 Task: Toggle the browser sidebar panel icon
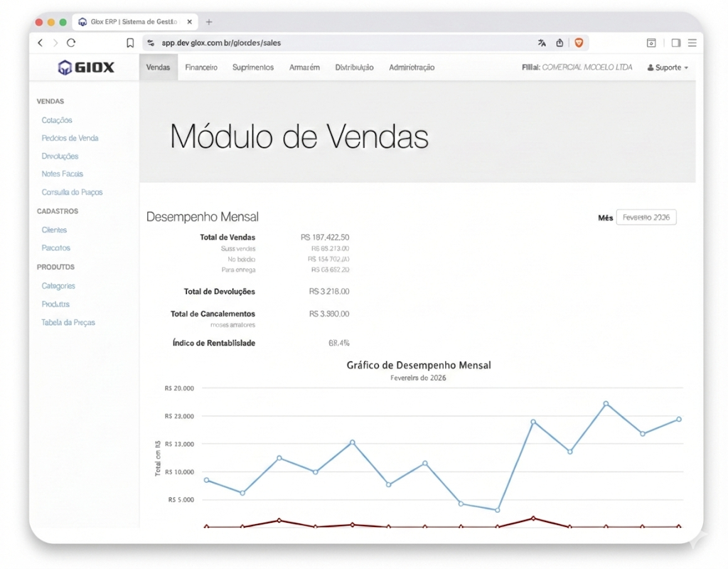[x=675, y=43]
